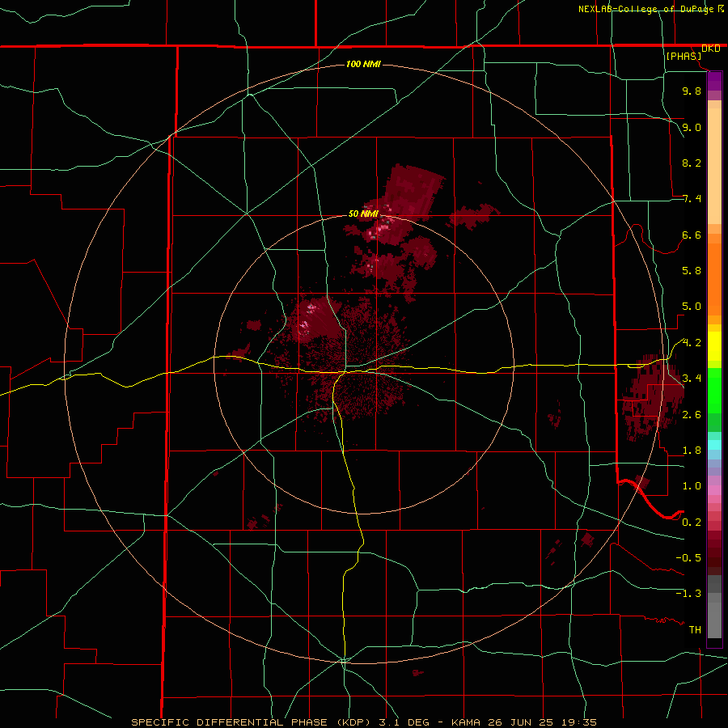
Task: Click the -0.5 scale value
Action: [x=688, y=558]
